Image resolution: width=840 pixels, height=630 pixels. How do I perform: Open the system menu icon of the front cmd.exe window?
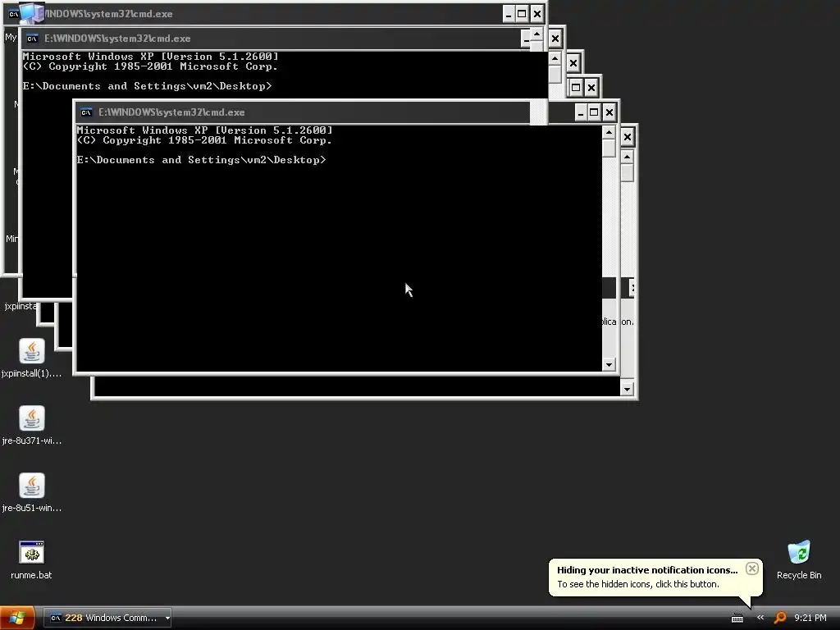click(86, 112)
